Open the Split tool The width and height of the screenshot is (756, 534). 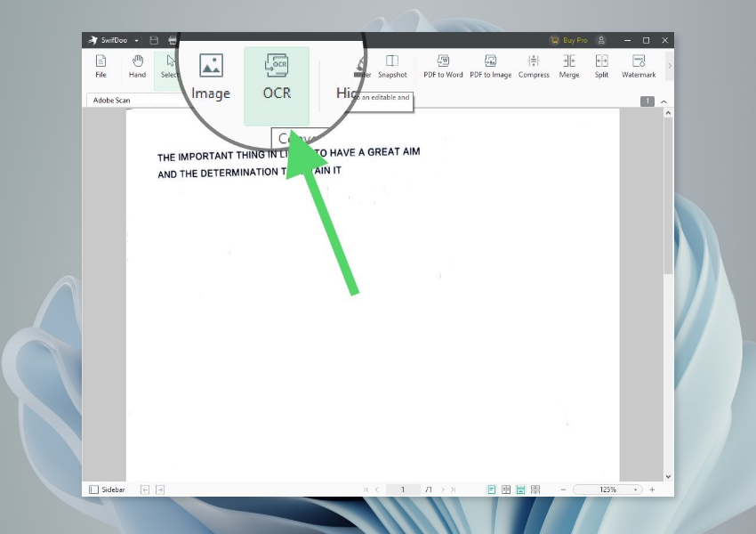(x=601, y=66)
